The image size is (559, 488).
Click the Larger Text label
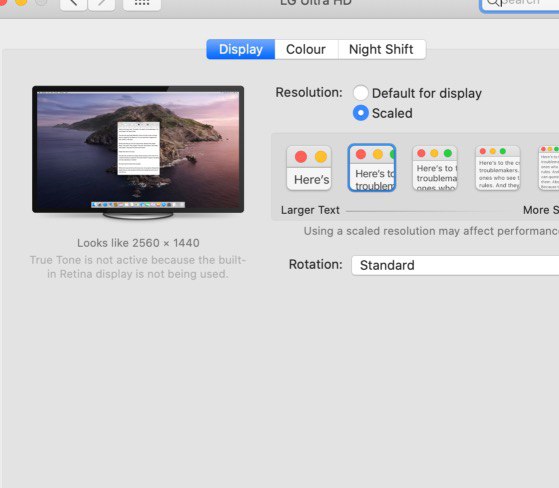(x=310, y=210)
